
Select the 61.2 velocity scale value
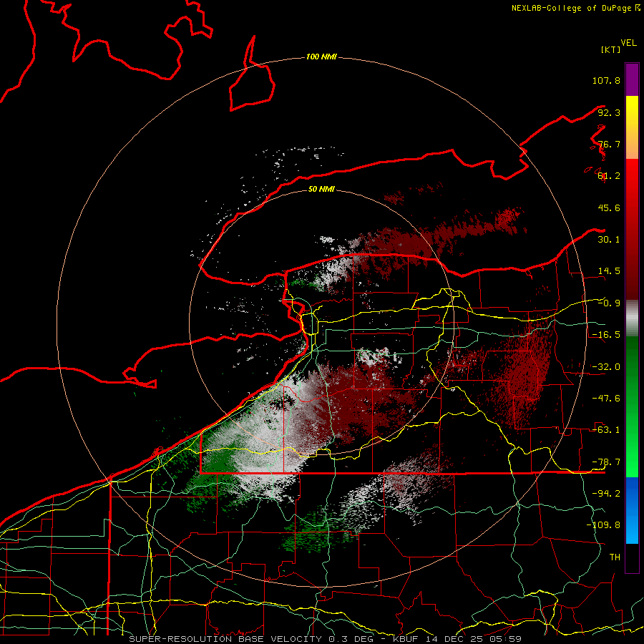[x=609, y=176]
